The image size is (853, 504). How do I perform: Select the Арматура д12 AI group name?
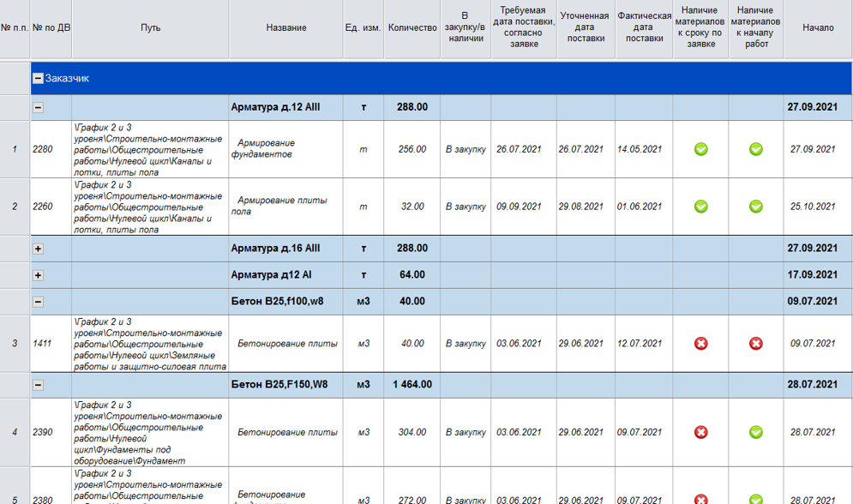(x=272, y=275)
